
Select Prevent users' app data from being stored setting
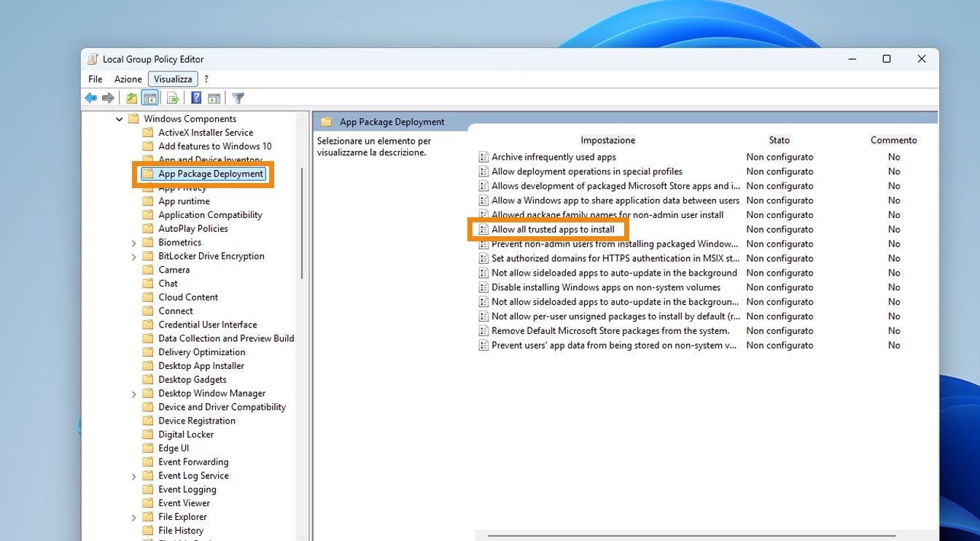[x=614, y=346]
